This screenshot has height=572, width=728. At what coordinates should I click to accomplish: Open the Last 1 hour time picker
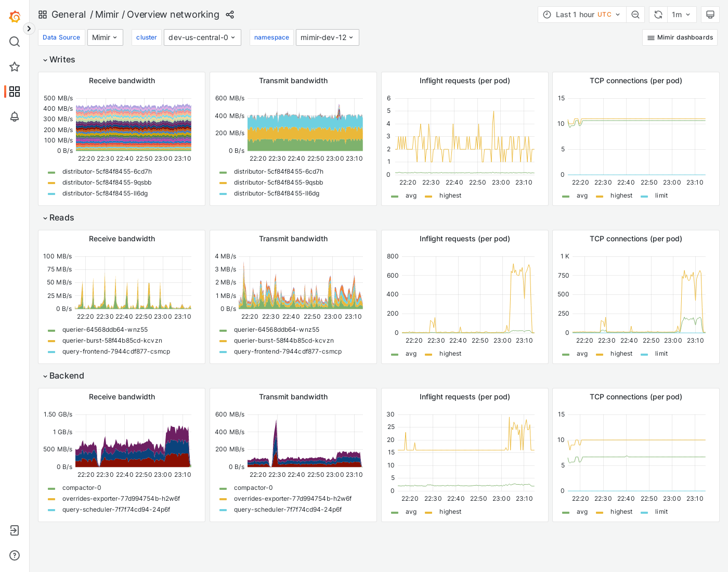click(x=581, y=15)
